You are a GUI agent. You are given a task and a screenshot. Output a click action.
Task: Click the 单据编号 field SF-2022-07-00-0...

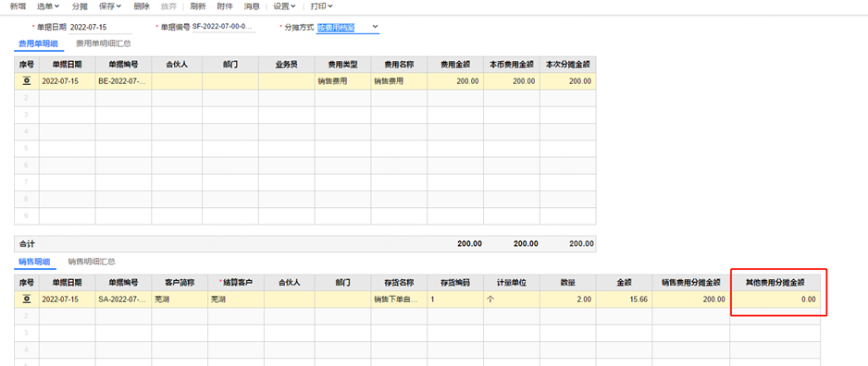(x=224, y=27)
